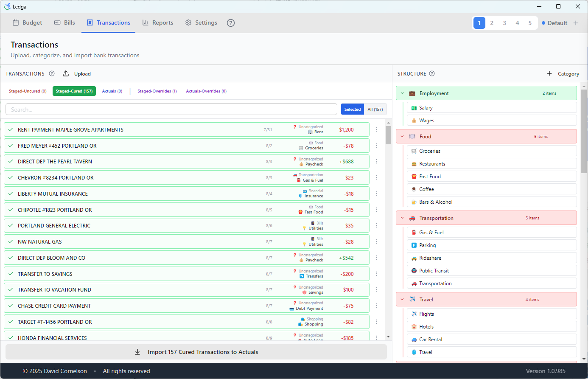The image size is (588, 379).
Task: Add a new workspace with plus icon
Action: [x=576, y=23]
